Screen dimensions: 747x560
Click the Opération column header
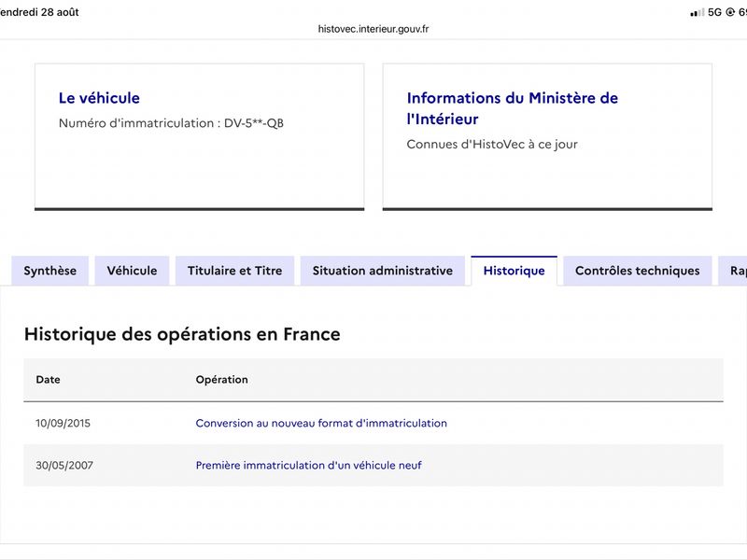click(221, 380)
